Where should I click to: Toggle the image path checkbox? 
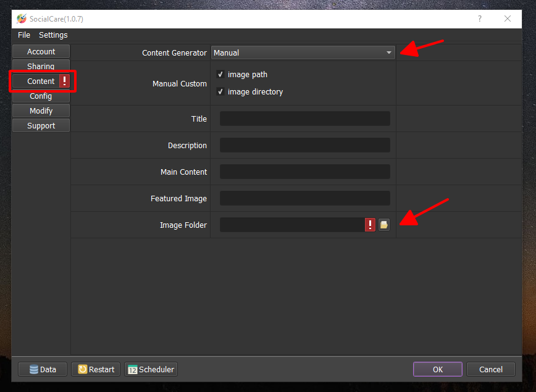coord(220,74)
